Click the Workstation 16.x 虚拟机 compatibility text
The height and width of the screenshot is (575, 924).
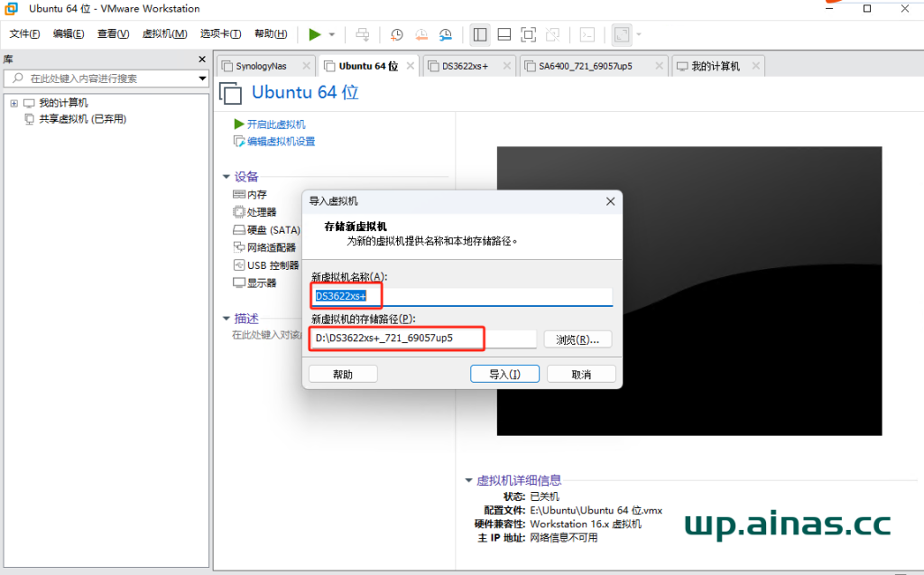point(585,524)
